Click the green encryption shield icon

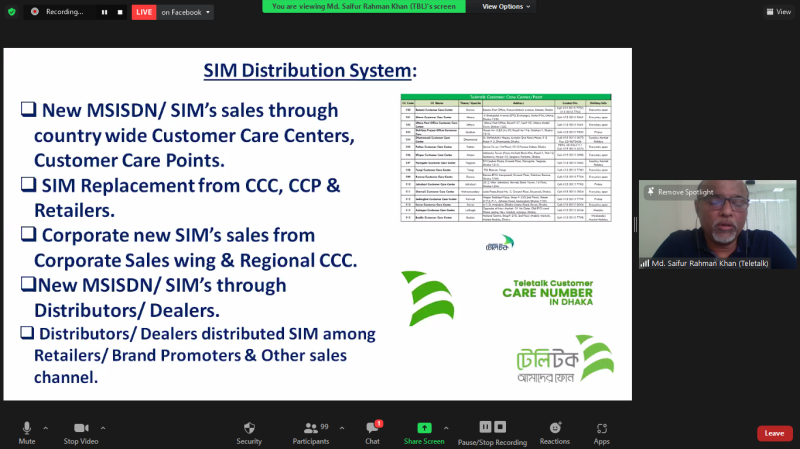click(11, 12)
